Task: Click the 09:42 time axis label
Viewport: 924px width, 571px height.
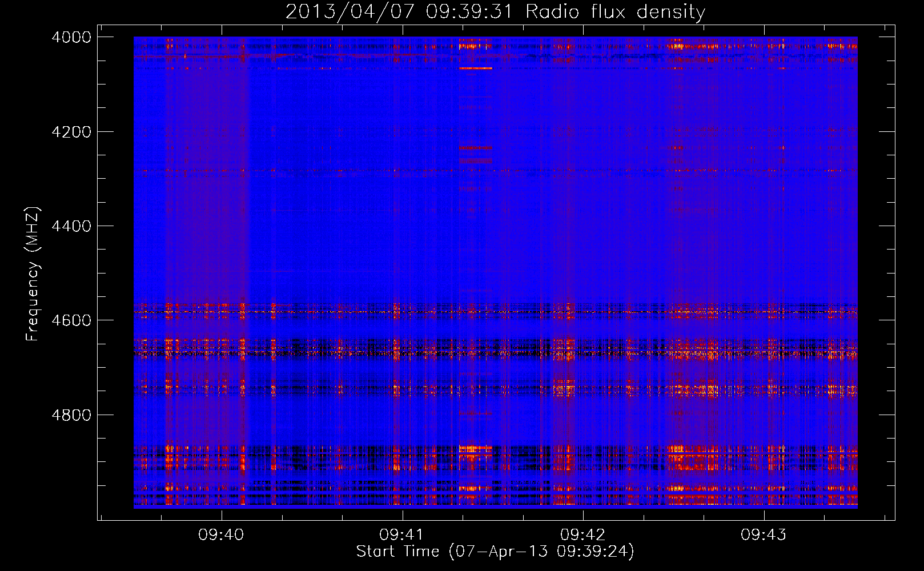Action: click(x=582, y=535)
